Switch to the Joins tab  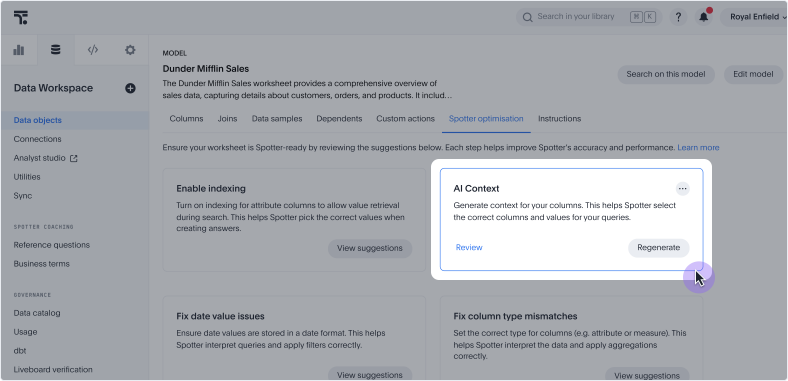[x=227, y=119]
